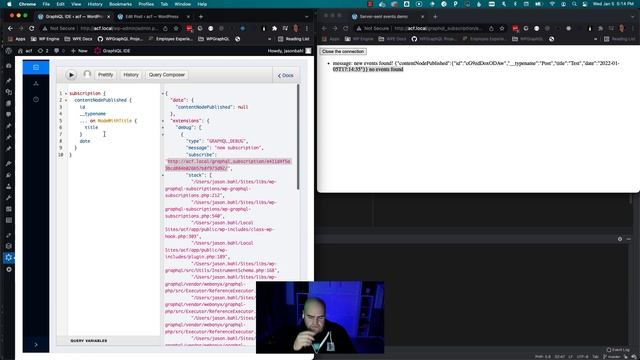Bookmark this page with the star in the left window
The width and height of the screenshot is (640, 360).
tap(176, 29)
